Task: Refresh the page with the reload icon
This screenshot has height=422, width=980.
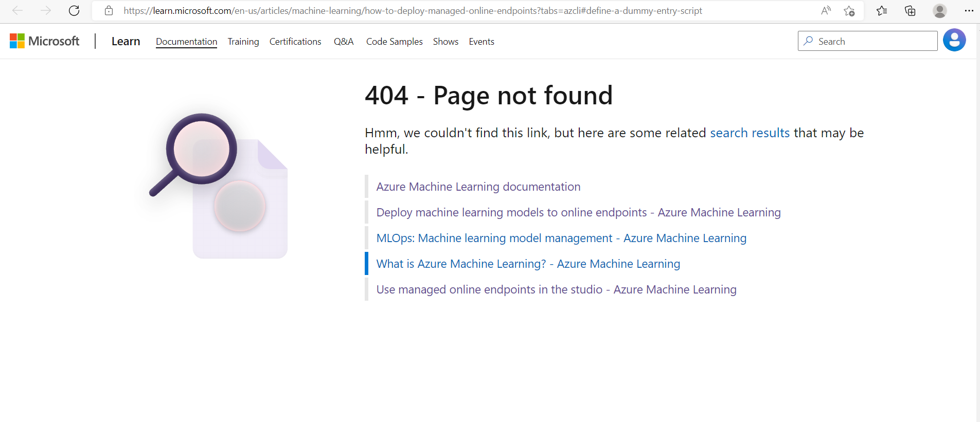Action: point(74,10)
